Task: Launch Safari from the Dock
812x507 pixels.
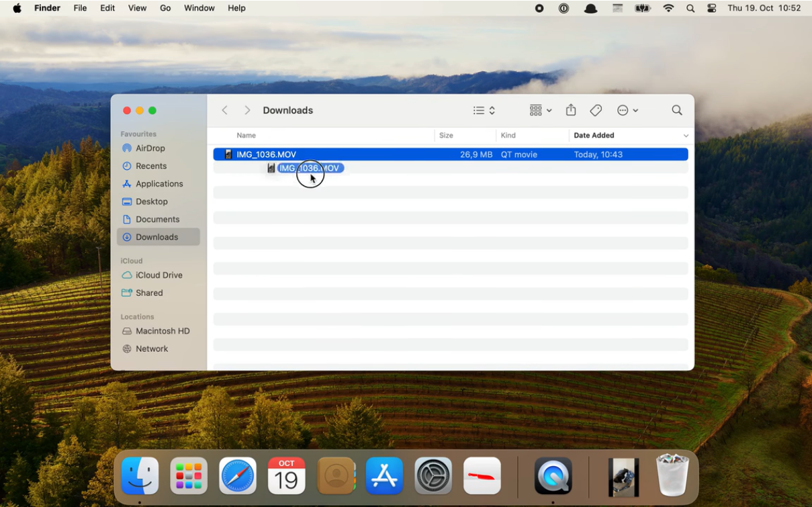Action: click(238, 476)
